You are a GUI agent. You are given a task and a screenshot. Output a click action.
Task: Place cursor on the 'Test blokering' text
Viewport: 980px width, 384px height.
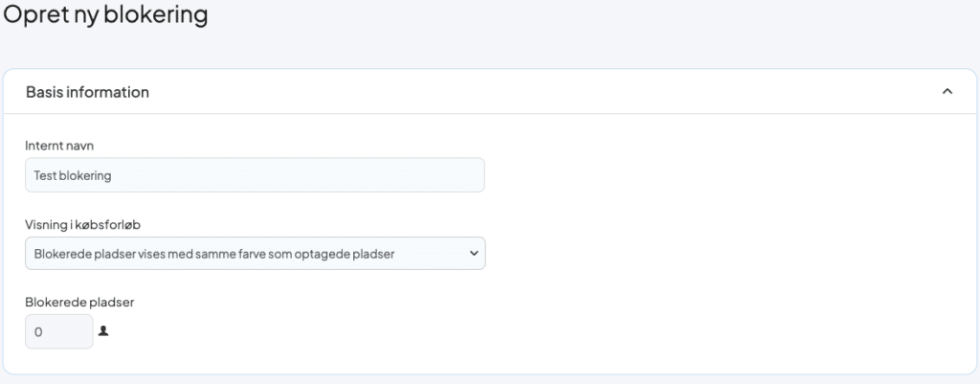pos(73,175)
